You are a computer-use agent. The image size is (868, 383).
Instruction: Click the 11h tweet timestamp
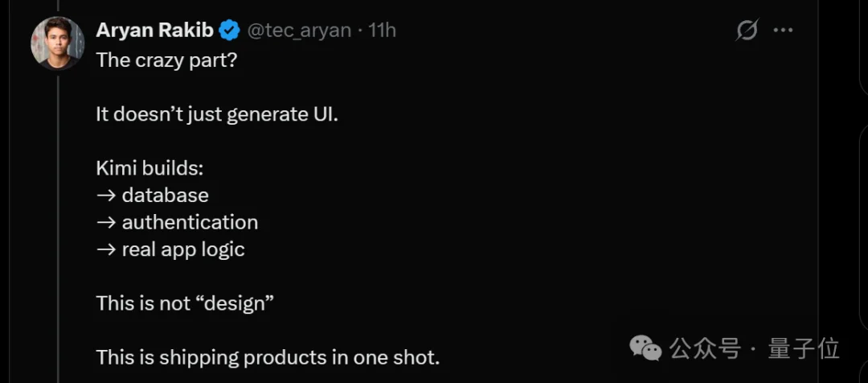tap(383, 31)
